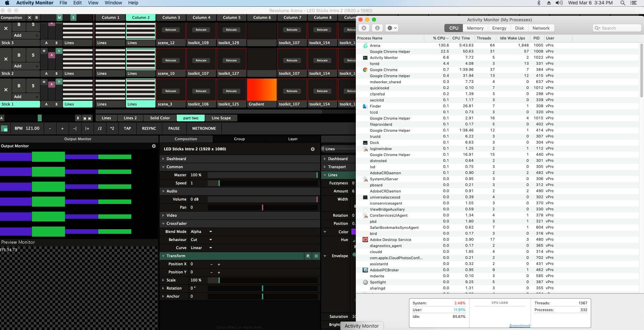Click the force quit process icon

364,28
